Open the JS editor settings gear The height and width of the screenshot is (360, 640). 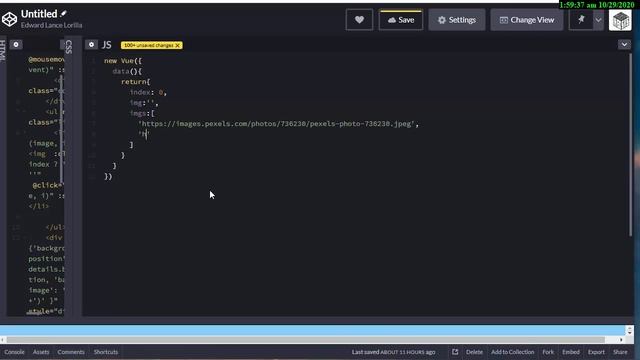pos(91,44)
